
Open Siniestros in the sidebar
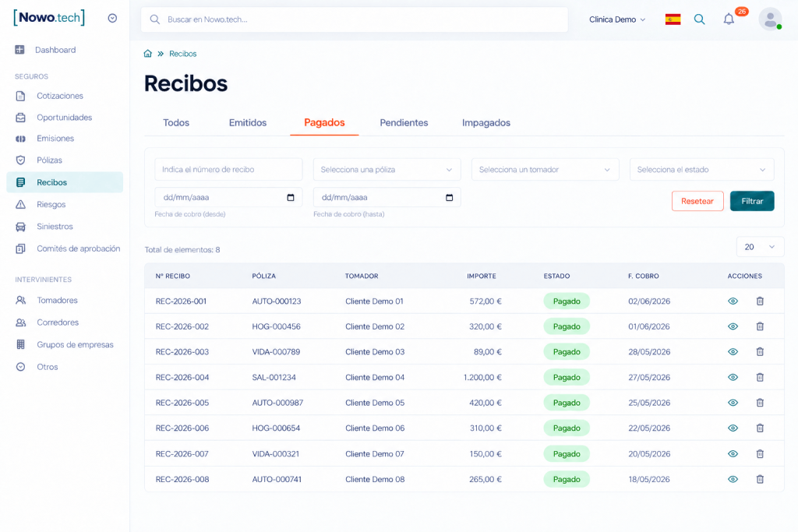[x=65, y=227]
